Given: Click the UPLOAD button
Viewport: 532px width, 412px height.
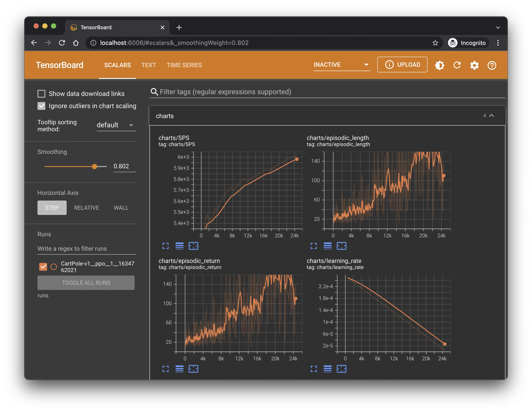Looking at the screenshot, I should tap(402, 65).
